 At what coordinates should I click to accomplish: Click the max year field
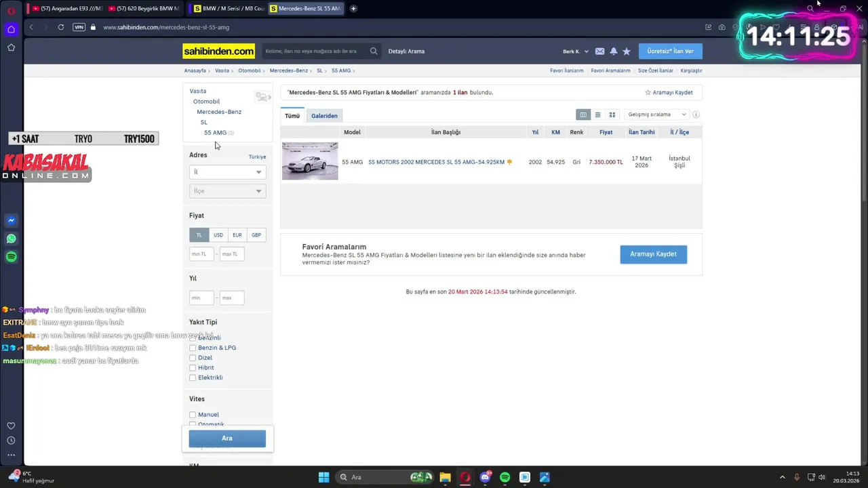pyautogui.click(x=231, y=298)
